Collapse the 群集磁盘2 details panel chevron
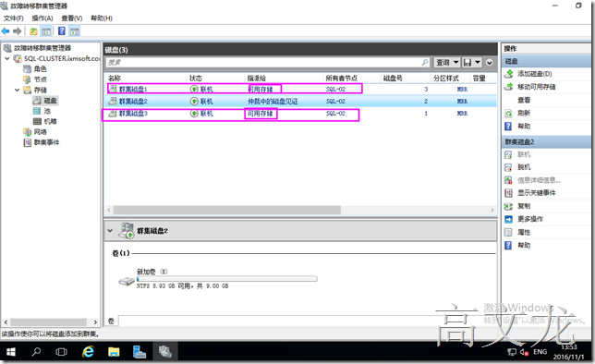Viewport: 595px width, 364px height. coord(110,230)
